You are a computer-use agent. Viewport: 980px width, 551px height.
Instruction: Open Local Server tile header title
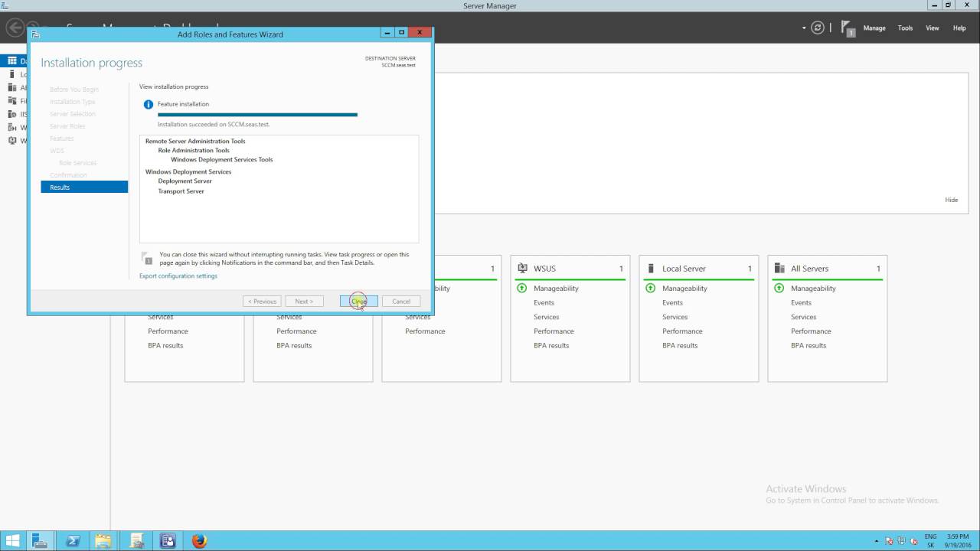[684, 269]
